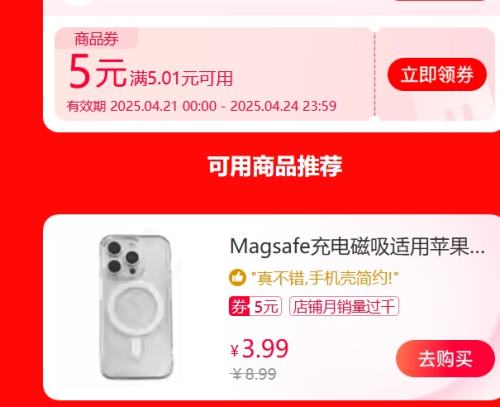Click the red 券 badge icon
500x407 pixels.
pos(239,306)
